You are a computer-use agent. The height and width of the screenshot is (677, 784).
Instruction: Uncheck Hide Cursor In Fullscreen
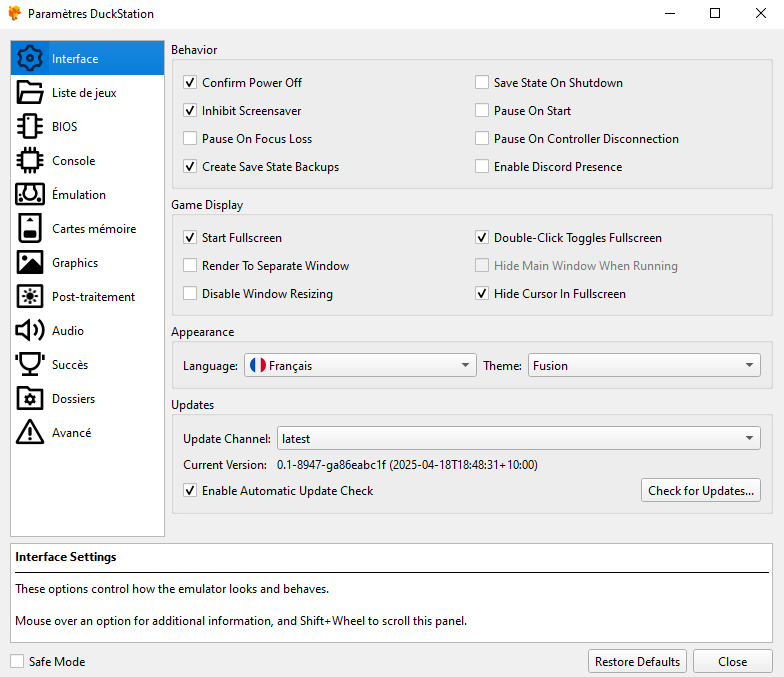pos(482,294)
